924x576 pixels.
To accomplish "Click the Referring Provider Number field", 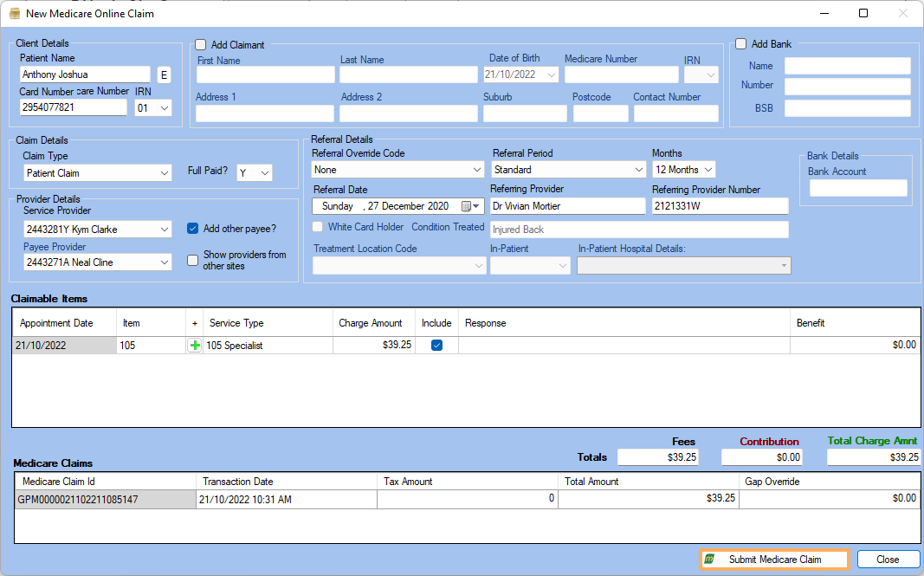I will point(720,206).
